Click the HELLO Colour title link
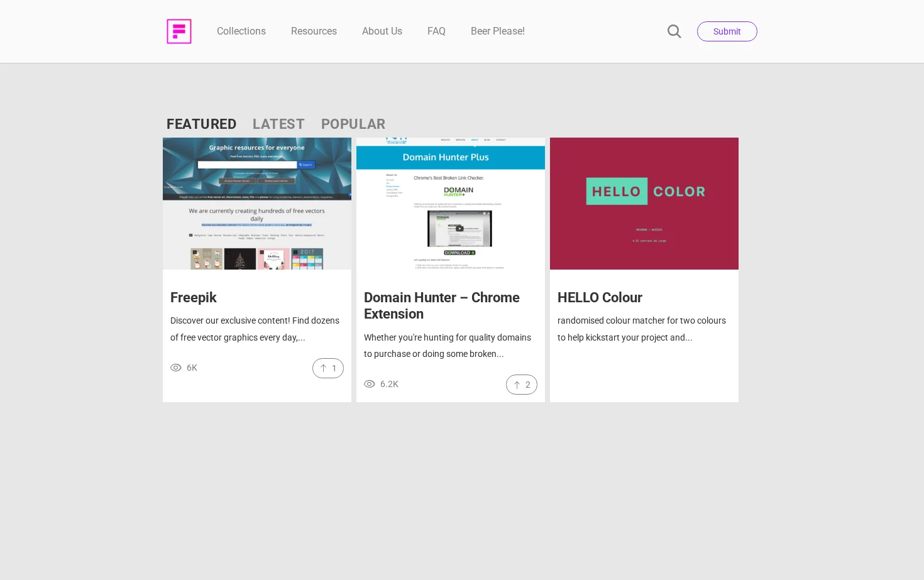Image resolution: width=924 pixels, height=580 pixels. 600,297
